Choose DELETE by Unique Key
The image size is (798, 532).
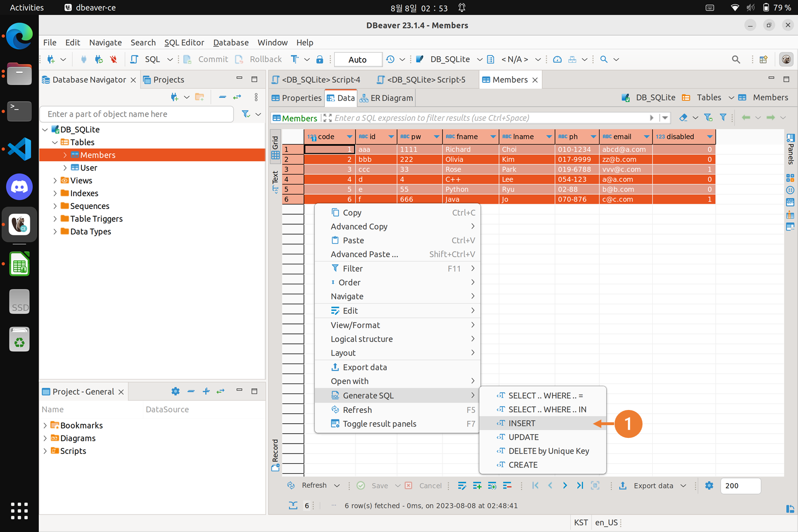[542, 451]
